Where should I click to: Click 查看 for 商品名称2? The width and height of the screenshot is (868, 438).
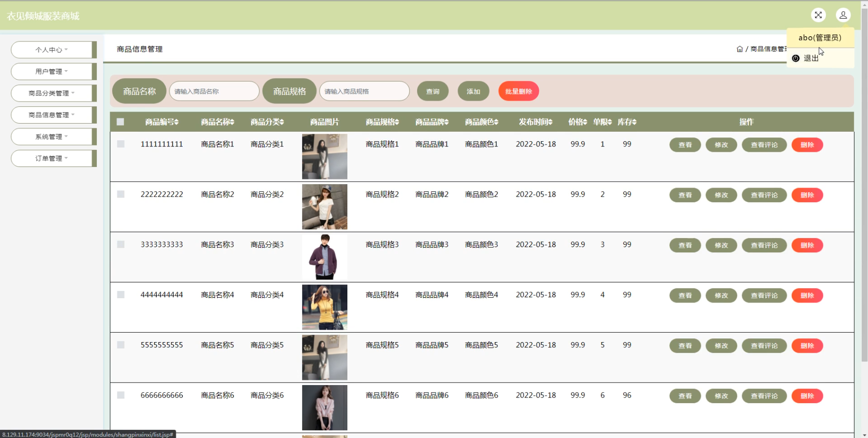click(685, 195)
